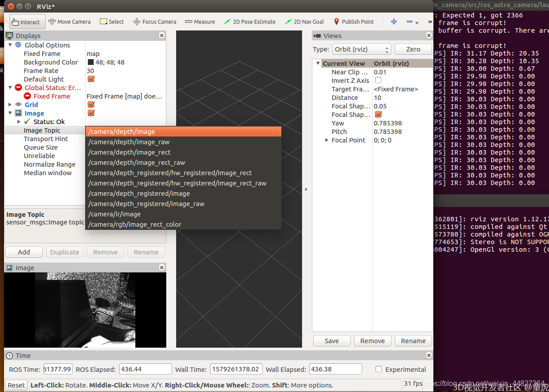Activate the Move Camera tool
Viewport: 549px width, 392px height.
click(69, 22)
